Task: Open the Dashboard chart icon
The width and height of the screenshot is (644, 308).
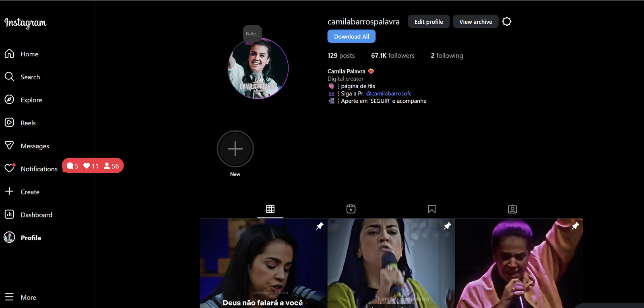Action: [x=9, y=214]
